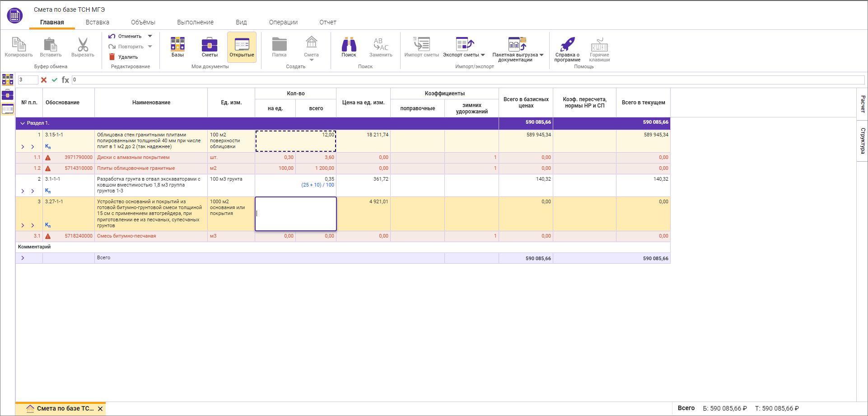
Task: Select the Комментарий row
Action: click(x=343, y=247)
